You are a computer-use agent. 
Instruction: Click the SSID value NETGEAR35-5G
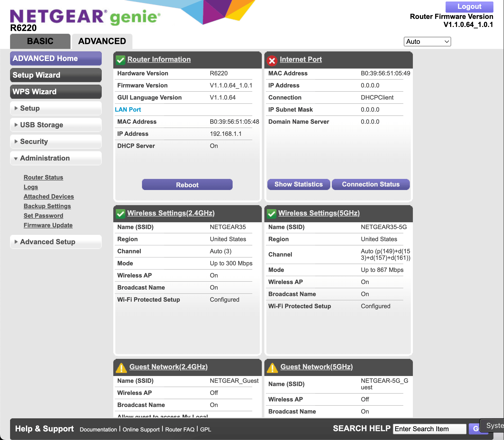(x=384, y=227)
